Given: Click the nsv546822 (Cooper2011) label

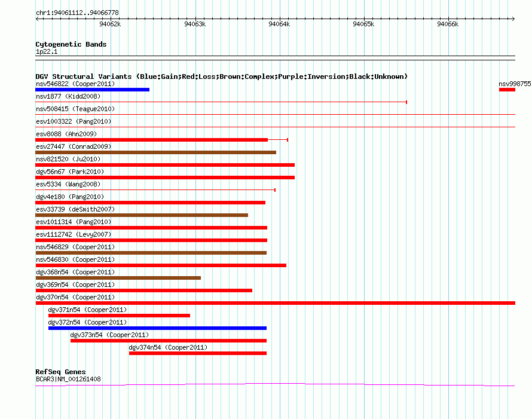Looking at the screenshot, I should [x=75, y=84].
